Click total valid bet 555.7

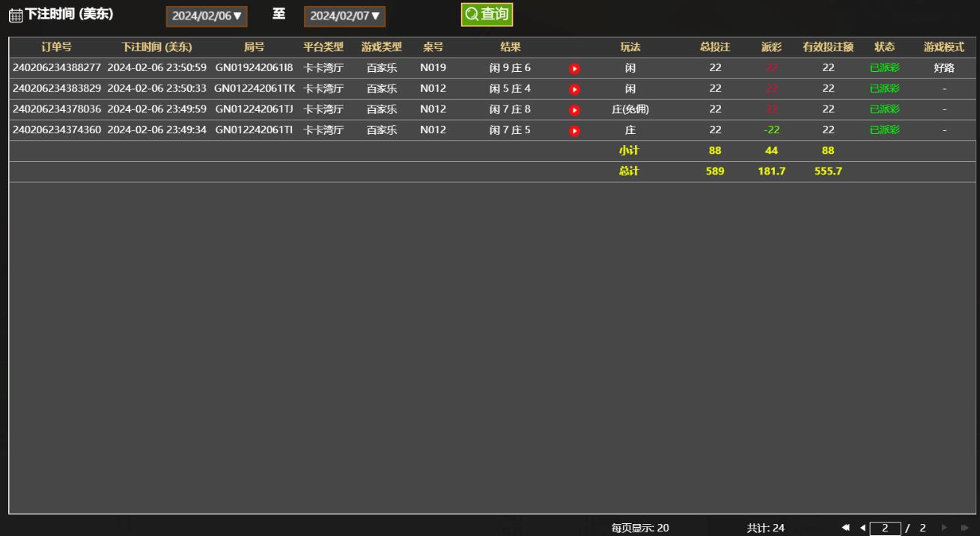coord(828,171)
